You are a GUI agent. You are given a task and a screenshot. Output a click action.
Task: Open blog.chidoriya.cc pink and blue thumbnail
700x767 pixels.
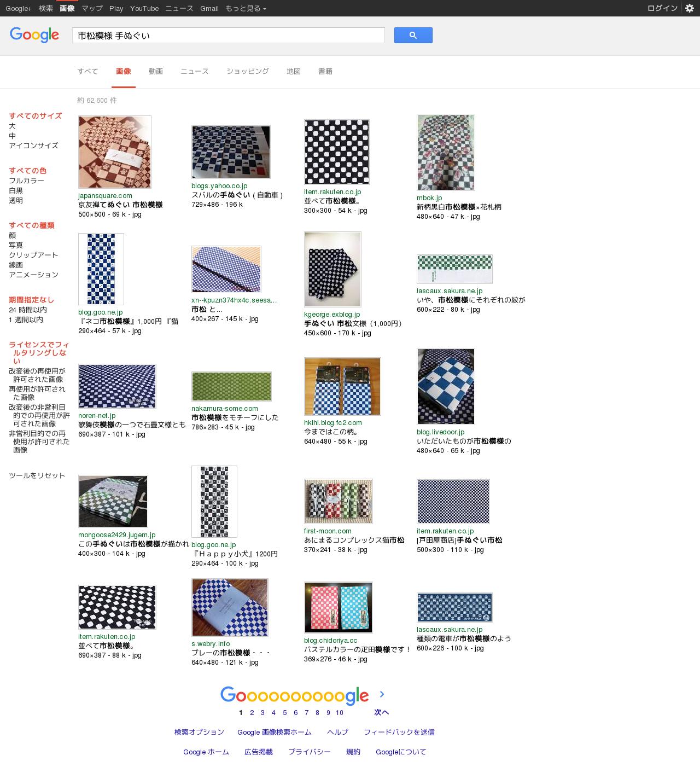[339, 607]
